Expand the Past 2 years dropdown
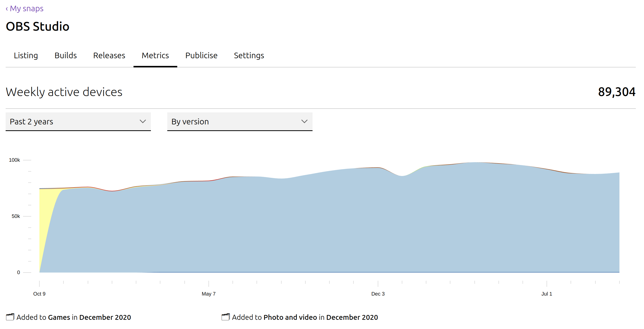Viewport: 644px width, 329px height. click(x=78, y=122)
